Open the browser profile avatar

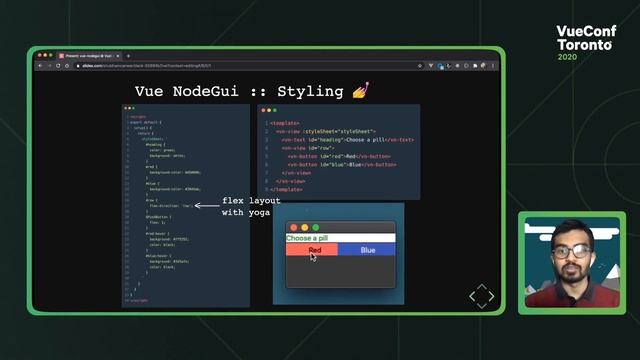(x=484, y=65)
